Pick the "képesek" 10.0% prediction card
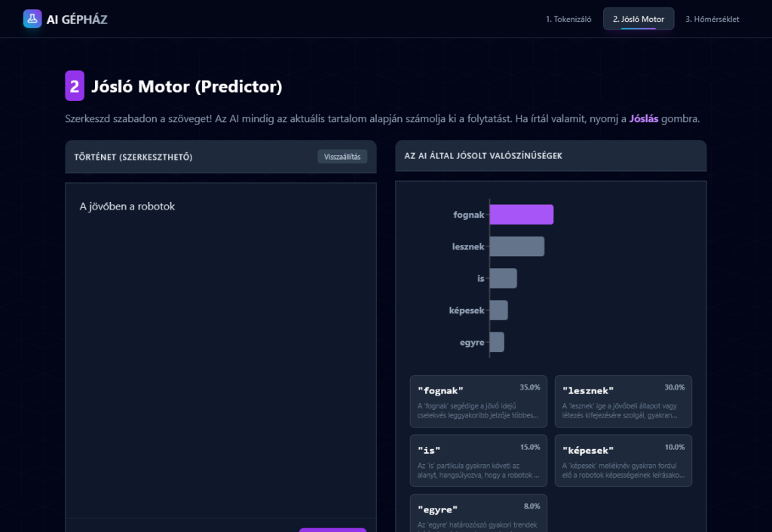772x532 pixels. coord(623,460)
